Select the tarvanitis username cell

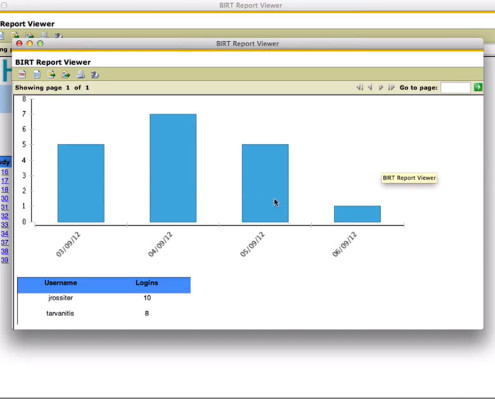click(x=60, y=313)
